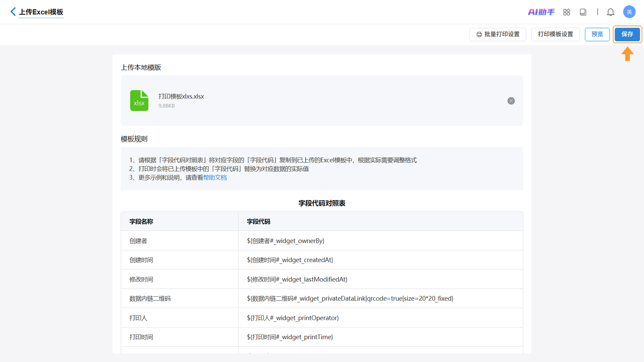The width and height of the screenshot is (644, 362).
Task: Click the 上传Excel模板 page title
Action: [41, 12]
